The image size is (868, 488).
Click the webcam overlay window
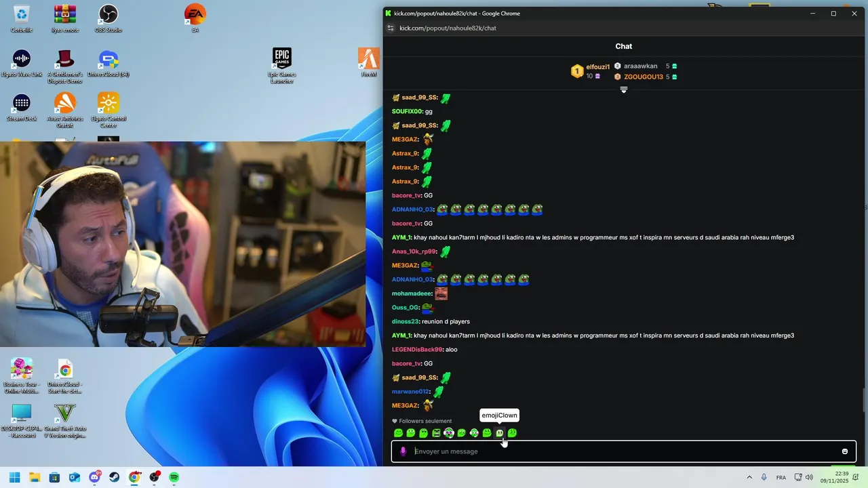point(183,244)
